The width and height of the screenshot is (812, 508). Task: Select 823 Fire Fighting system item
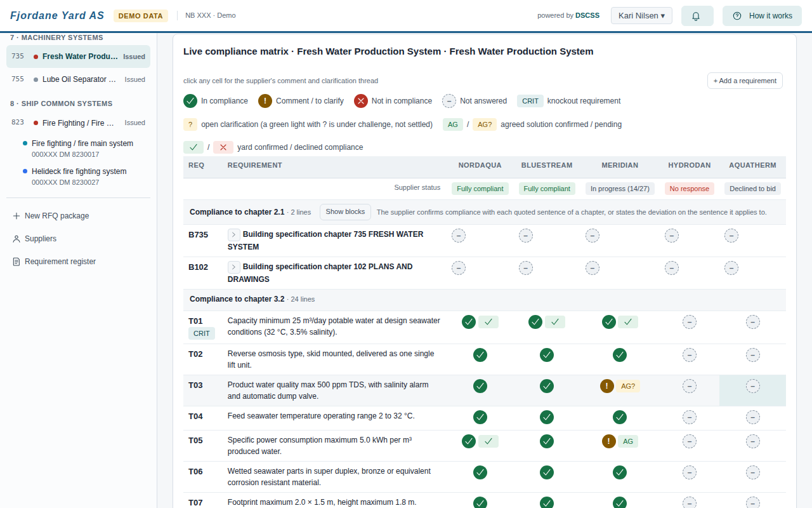pos(79,123)
